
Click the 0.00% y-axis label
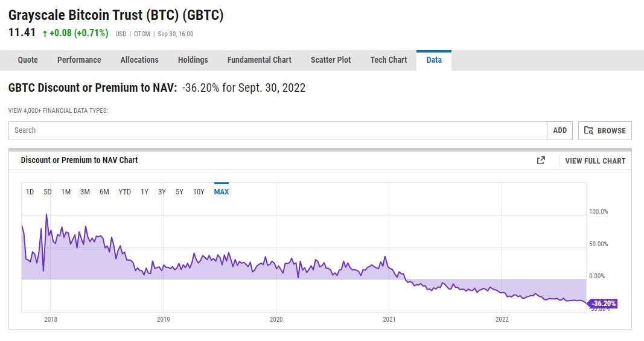point(597,276)
